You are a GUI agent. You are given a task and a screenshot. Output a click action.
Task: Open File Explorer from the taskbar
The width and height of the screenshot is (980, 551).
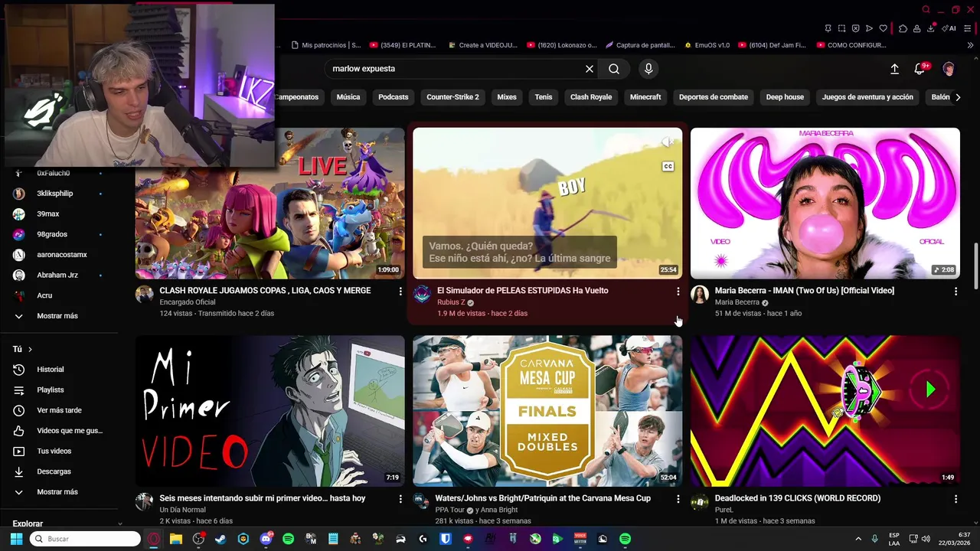click(x=175, y=539)
